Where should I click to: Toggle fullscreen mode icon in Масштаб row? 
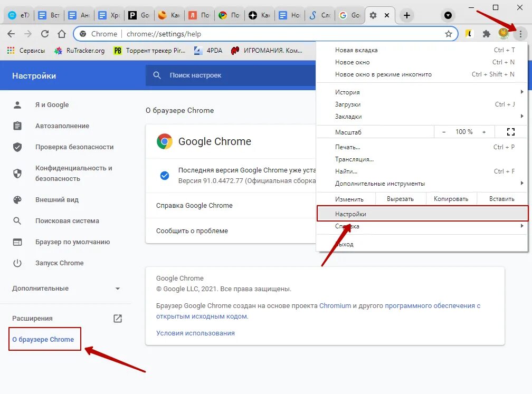pyautogui.click(x=511, y=132)
